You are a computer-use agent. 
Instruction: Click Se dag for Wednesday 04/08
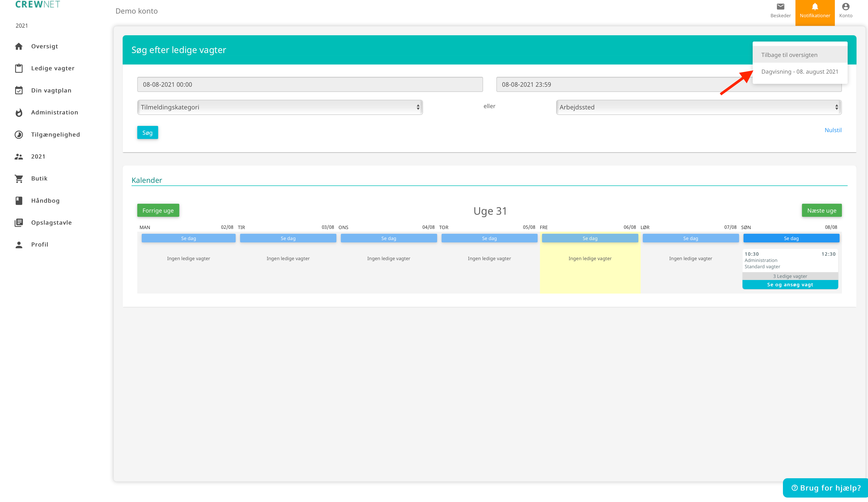[389, 238]
